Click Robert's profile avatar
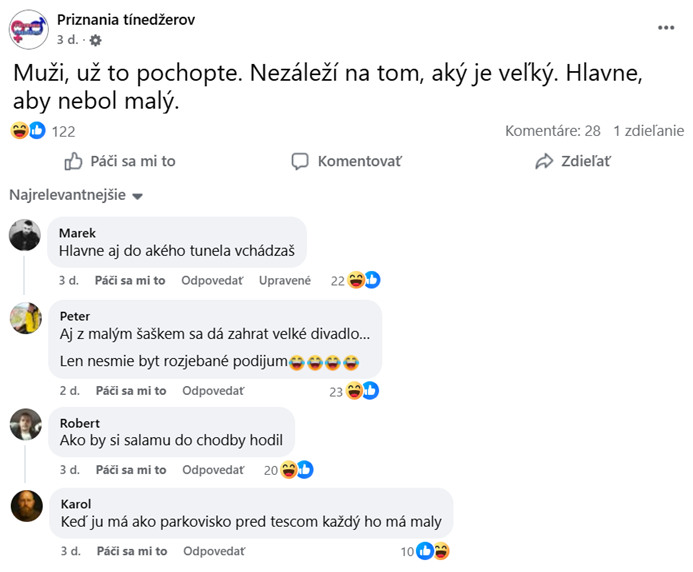This screenshot has height=572, width=693. pos(25,425)
